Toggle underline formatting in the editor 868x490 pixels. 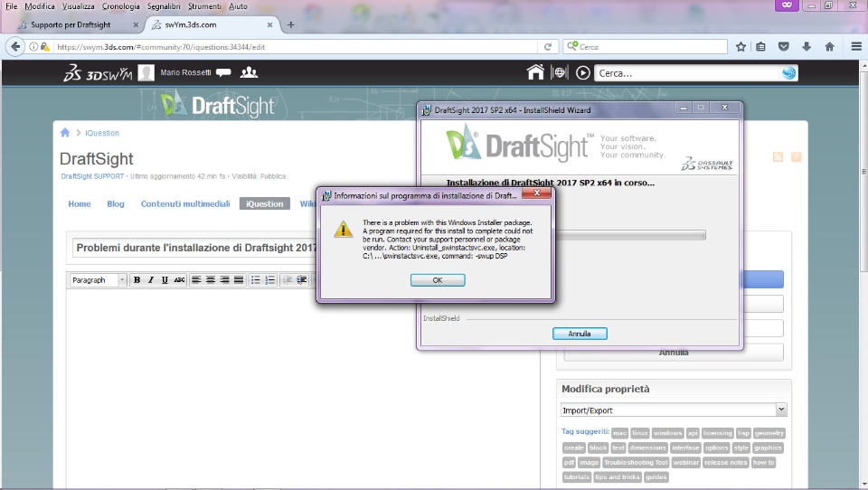click(165, 280)
